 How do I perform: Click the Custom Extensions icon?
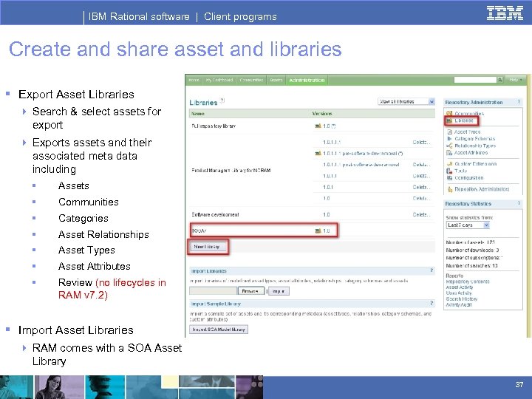point(449,164)
